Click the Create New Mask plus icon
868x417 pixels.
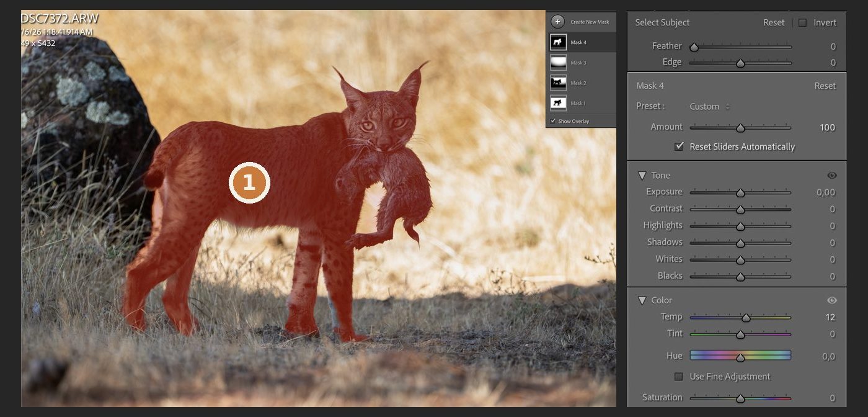point(557,22)
